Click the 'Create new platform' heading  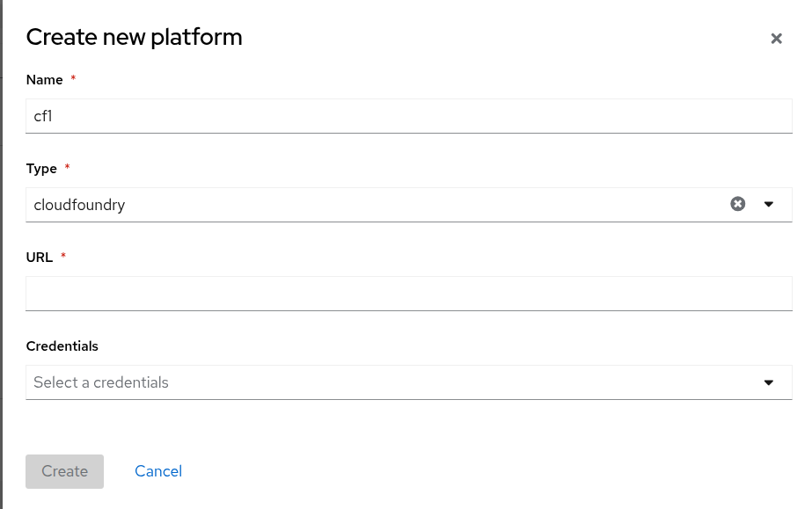(x=135, y=37)
